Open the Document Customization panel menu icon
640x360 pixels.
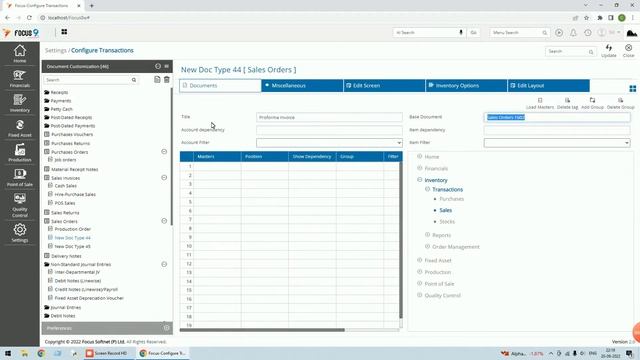pyautogui.click(x=167, y=66)
